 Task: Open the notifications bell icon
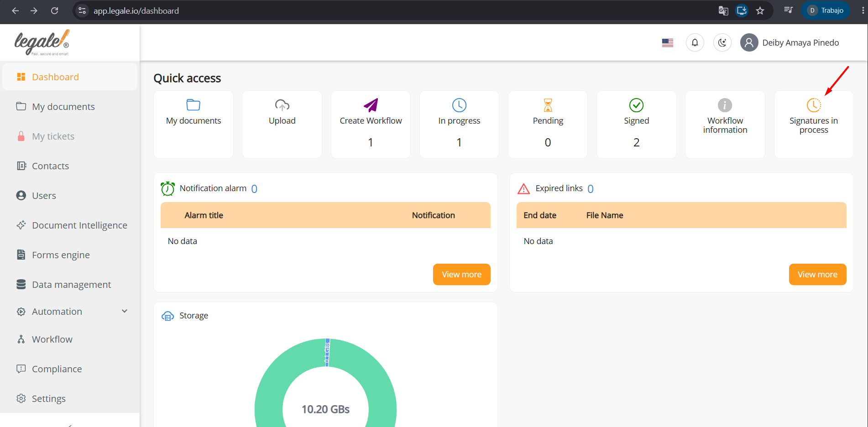click(x=695, y=42)
